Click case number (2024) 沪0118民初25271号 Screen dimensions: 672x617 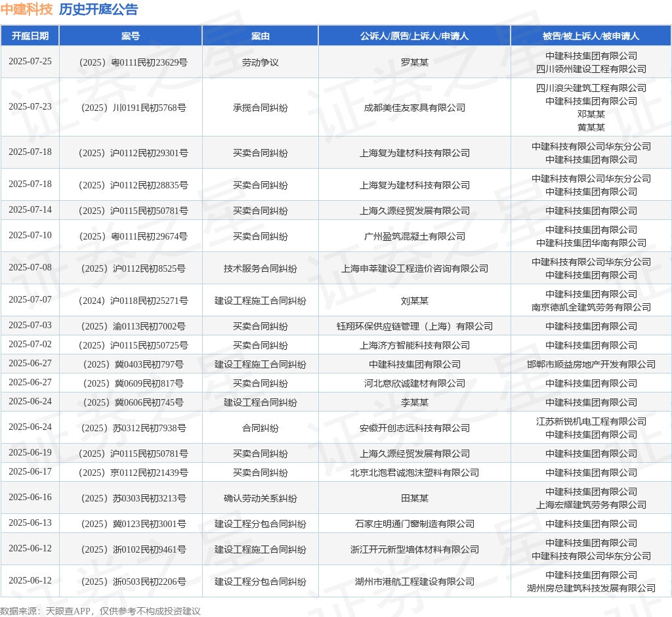coord(133,301)
